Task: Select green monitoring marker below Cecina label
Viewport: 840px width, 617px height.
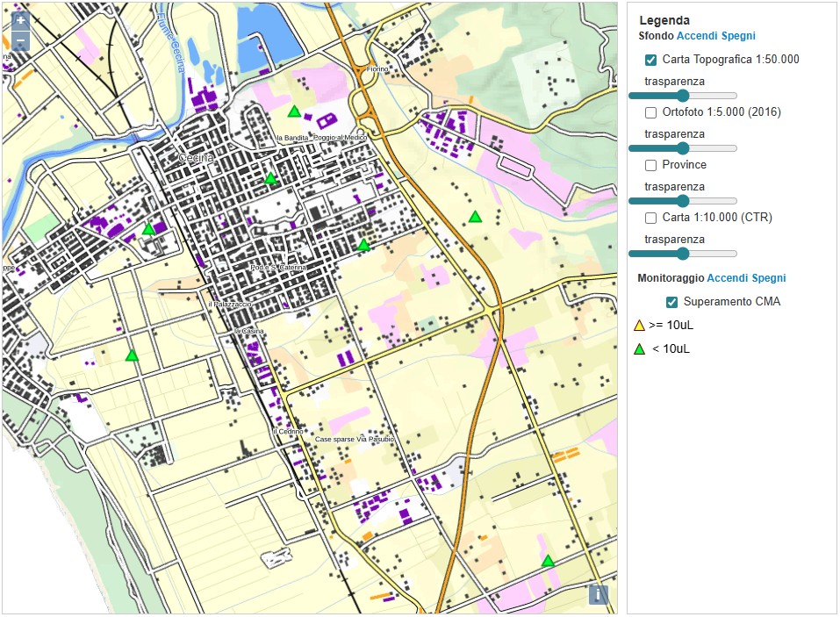Action: (x=271, y=179)
